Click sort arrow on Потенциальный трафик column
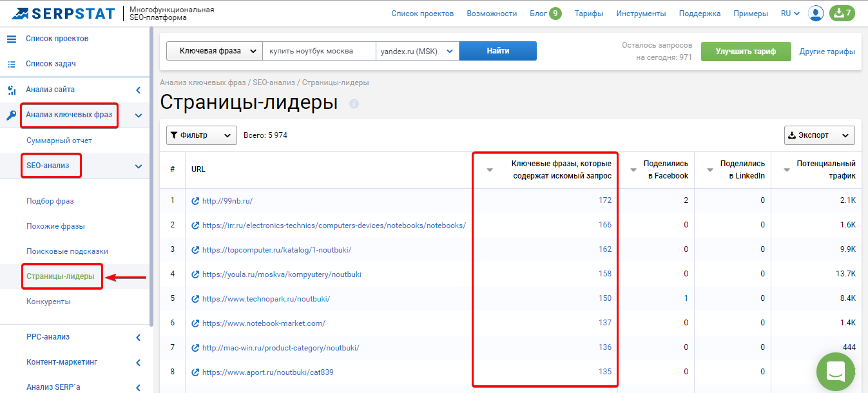Viewport: 868px width, 393px height. click(x=787, y=170)
